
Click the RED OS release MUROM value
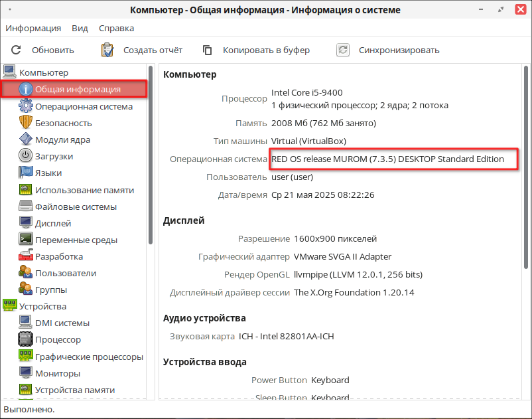pyautogui.click(x=387, y=159)
